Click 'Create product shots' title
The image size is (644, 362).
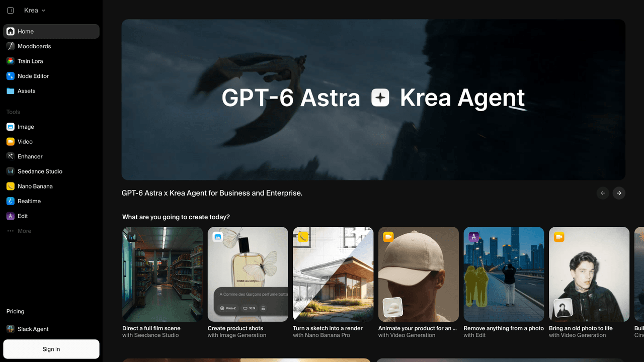[235, 328]
